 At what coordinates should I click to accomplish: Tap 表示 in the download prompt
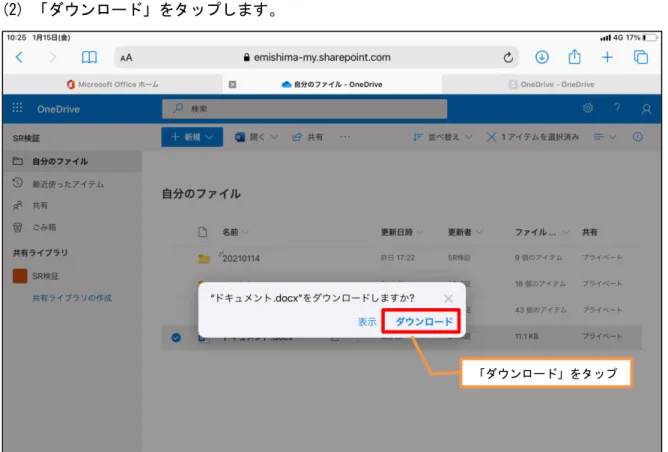click(x=367, y=322)
